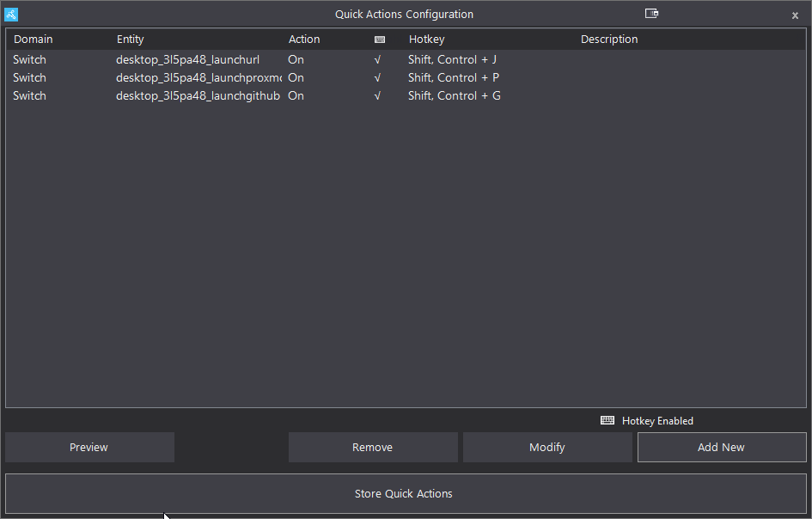Open the Preview button
The height and width of the screenshot is (519, 812).
(89, 447)
